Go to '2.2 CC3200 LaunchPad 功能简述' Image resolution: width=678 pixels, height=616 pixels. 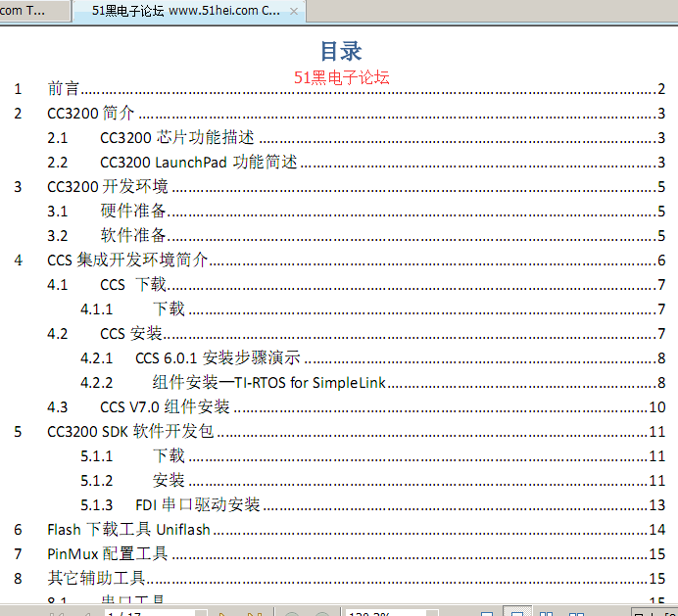(x=357, y=163)
